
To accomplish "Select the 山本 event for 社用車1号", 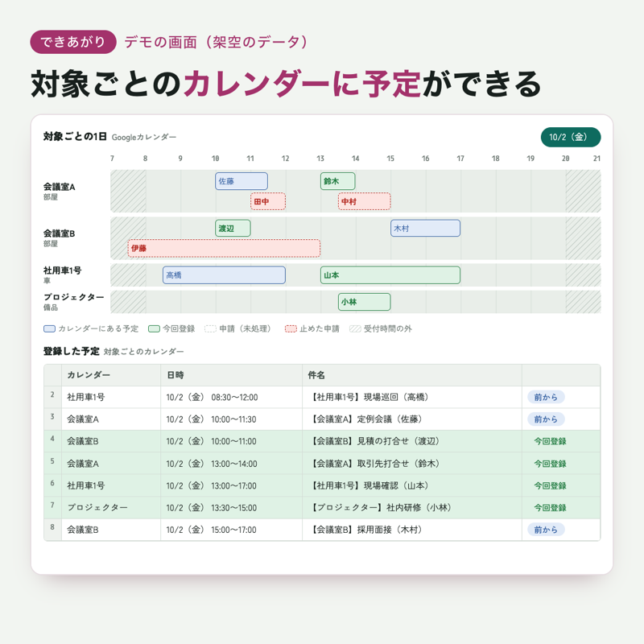I will coord(390,275).
